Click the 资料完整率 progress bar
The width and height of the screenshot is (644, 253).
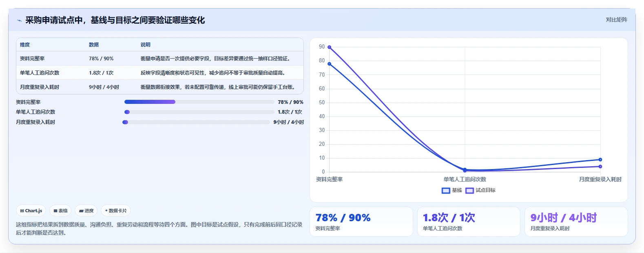[199, 102]
